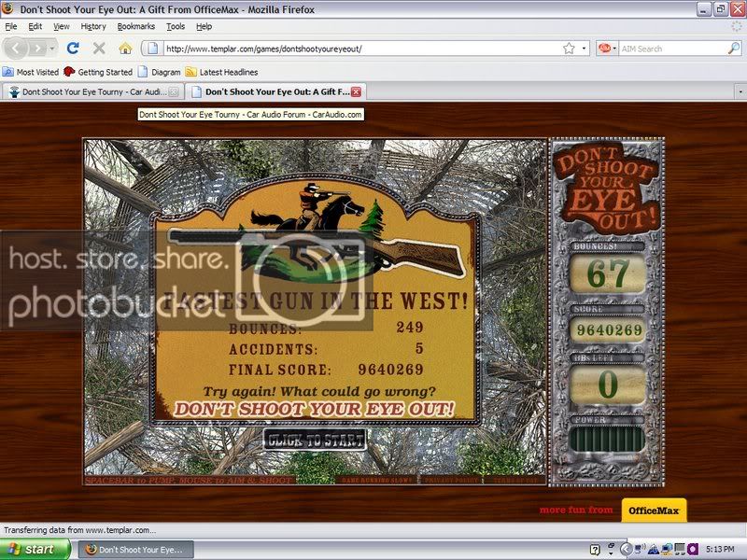747x560 pixels.
Task: Open the language bar options dropdown arrow
Action: point(611,553)
